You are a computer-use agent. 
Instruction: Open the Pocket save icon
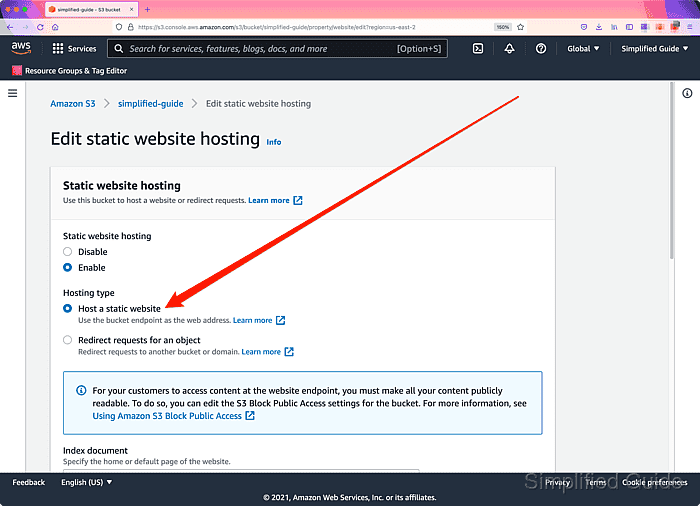583,27
